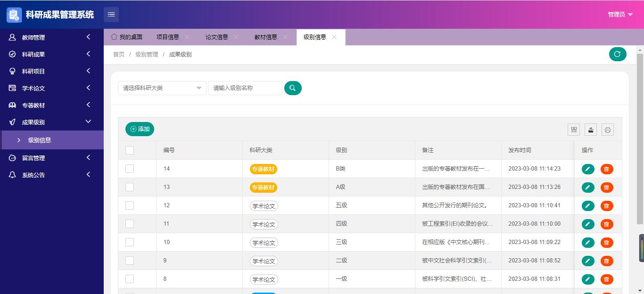Edit row number 8 with pencil icon
This screenshot has height=294, width=644.
click(588, 279)
